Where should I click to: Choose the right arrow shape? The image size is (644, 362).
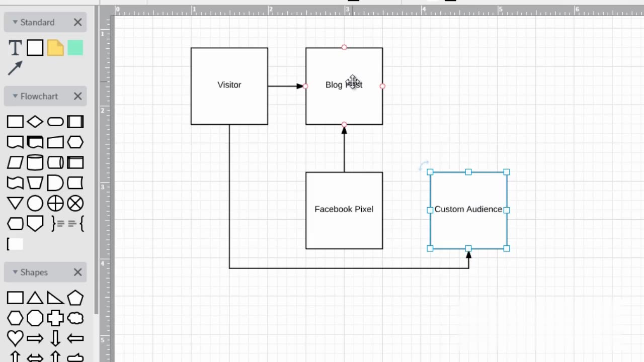[35, 338]
